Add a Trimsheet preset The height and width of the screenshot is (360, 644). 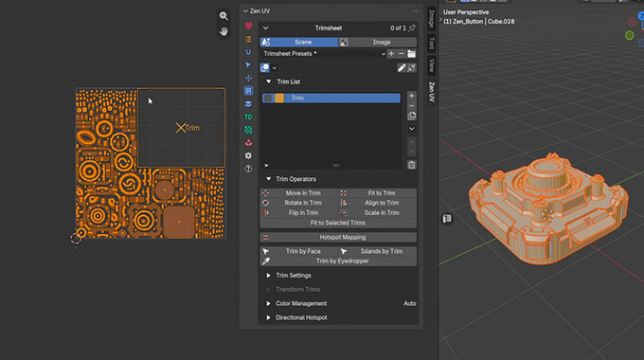(391, 54)
